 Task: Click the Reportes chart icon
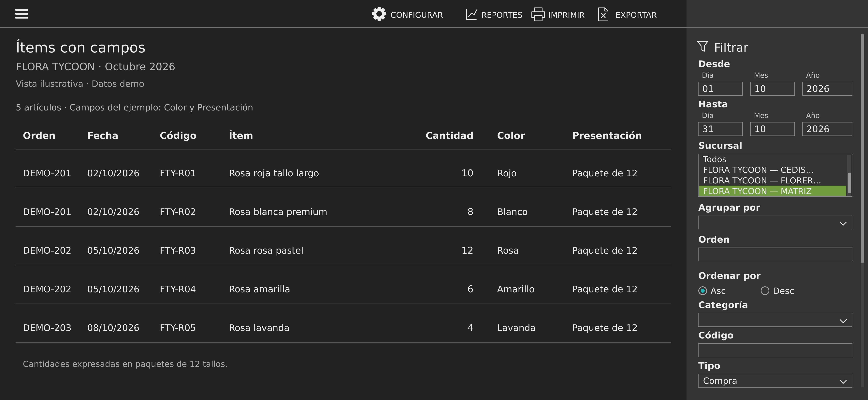(x=471, y=14)
